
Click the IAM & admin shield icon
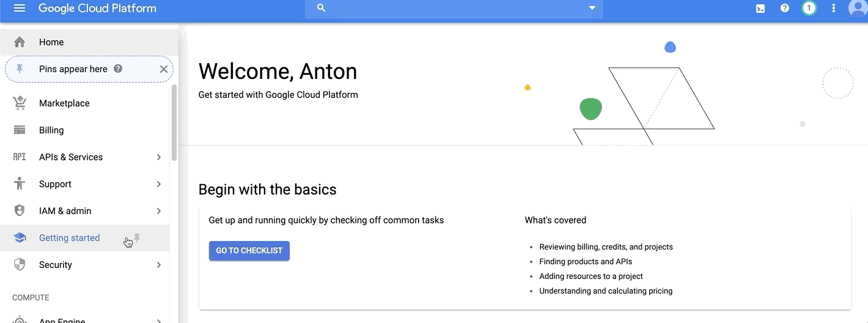(20, 210)
